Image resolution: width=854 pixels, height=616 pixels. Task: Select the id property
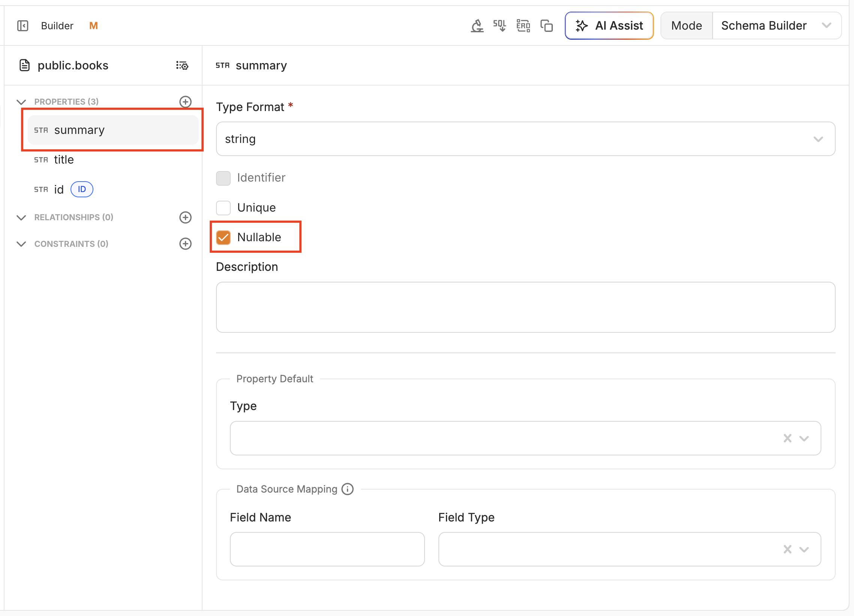(59, 189)
